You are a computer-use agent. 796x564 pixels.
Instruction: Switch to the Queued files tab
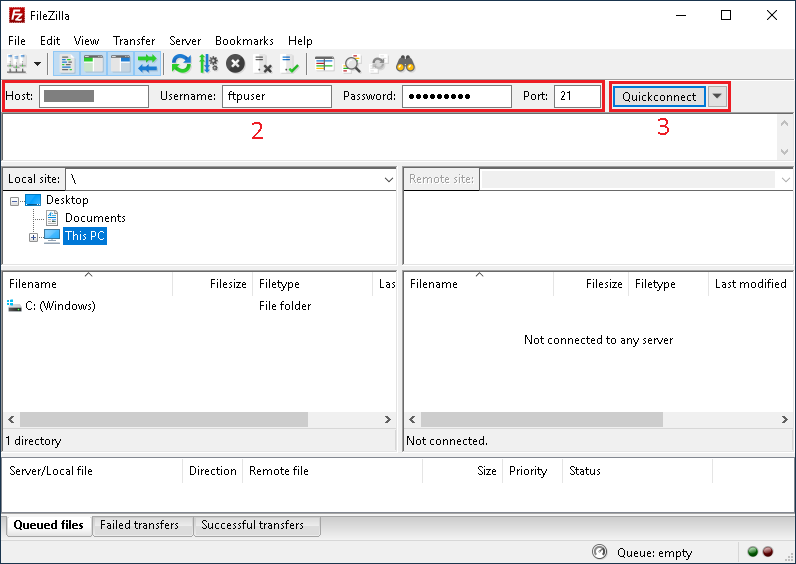[x=49, y=525]
